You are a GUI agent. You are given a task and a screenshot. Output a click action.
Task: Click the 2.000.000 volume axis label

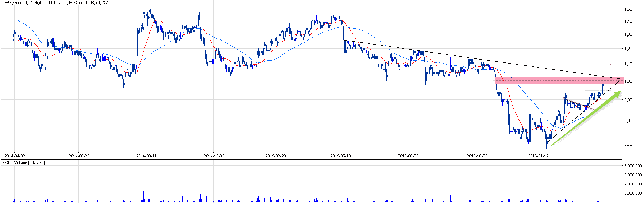pyautogui.click(x=633, y=193)
